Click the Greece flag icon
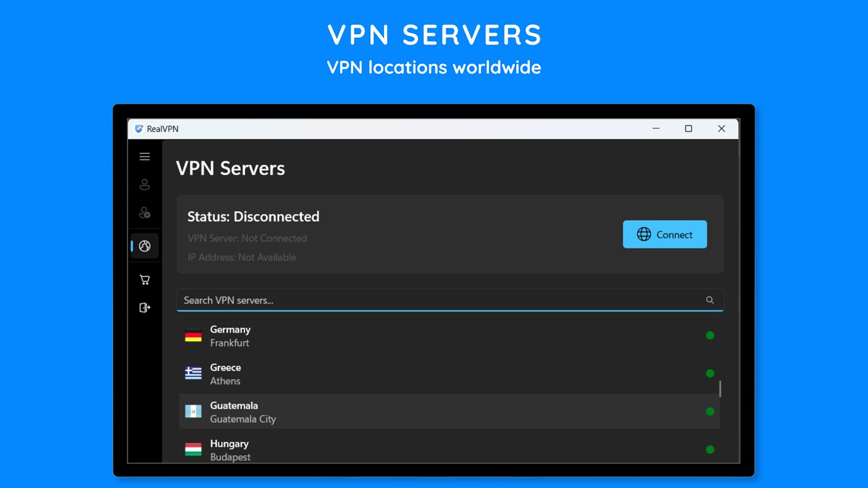868x488 pixels. (193, 373)
